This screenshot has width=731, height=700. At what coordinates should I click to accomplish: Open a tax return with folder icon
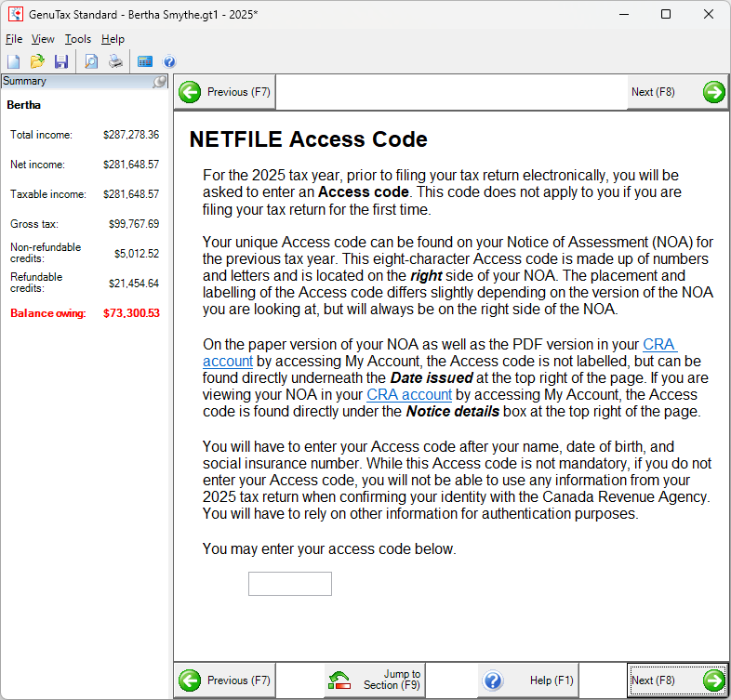coord(37,61)
